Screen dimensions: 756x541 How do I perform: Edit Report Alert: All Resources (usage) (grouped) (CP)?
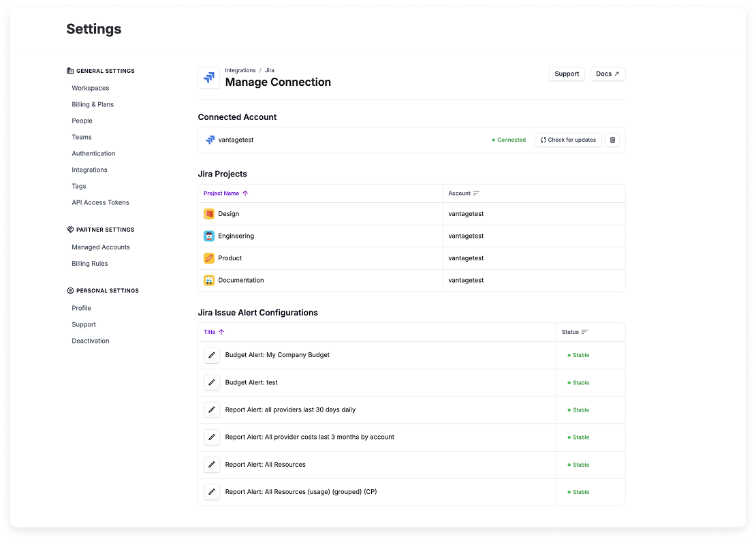coord(212,492)
